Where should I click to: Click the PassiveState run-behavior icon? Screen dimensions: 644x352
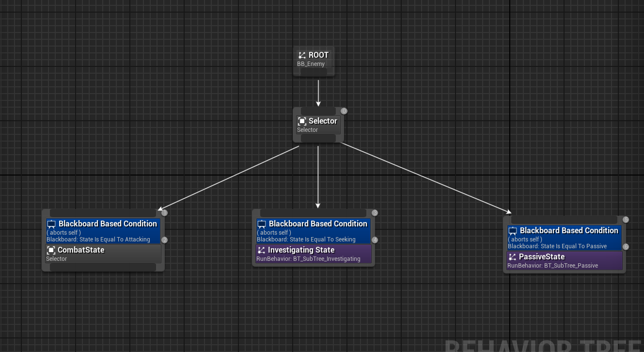tap(512, 257)
